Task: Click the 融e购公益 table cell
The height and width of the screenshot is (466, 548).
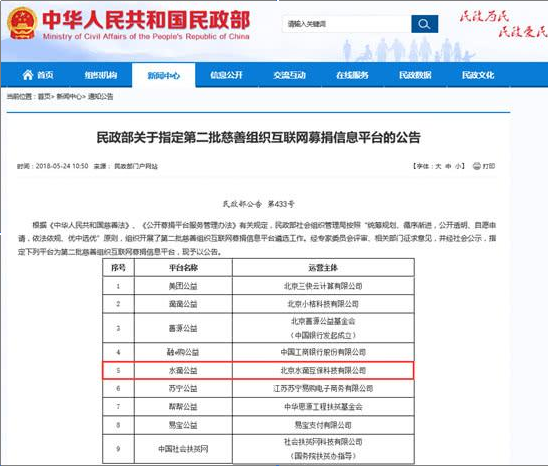Action: point(183,352)
